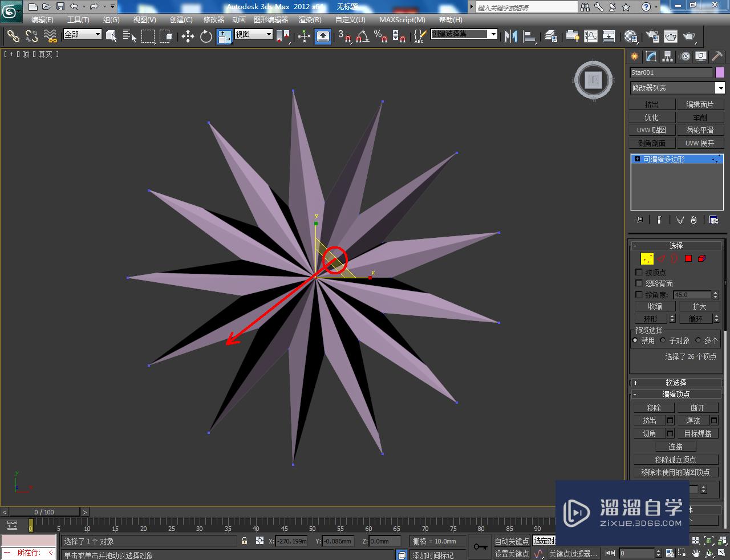Open object color swatch next to Star001
Screen dimensions: 730x560
(x=720, y=72)
